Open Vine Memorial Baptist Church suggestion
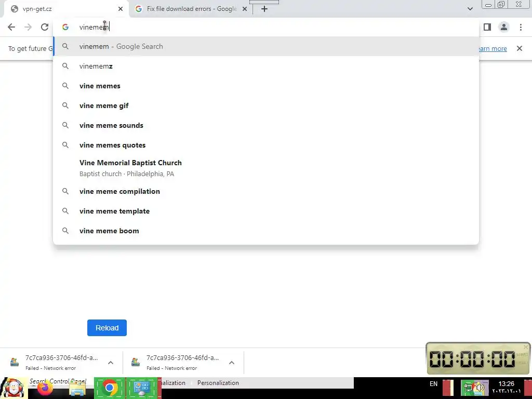The image size is (532, 399). coord(266,168)
